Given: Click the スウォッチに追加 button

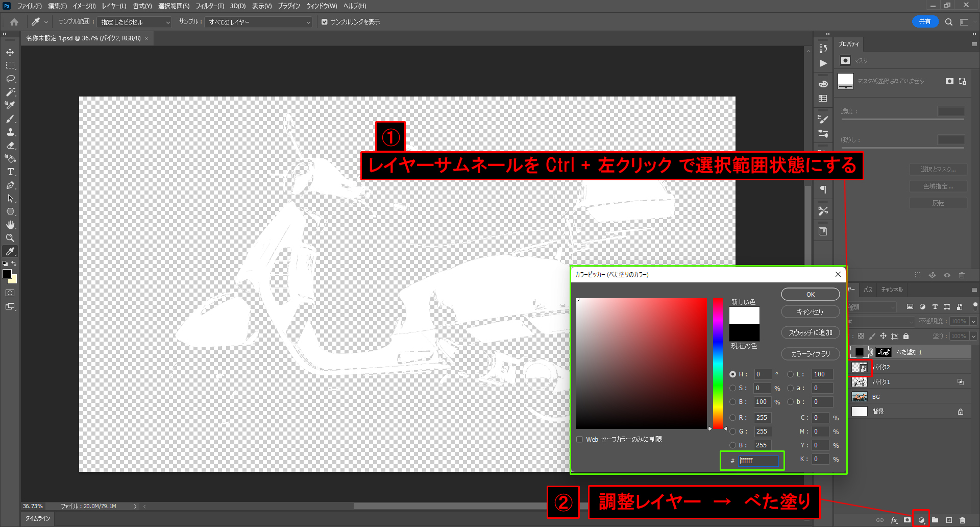Looking at the screenshot, I should pyautogui.click(x=810, y=332).
